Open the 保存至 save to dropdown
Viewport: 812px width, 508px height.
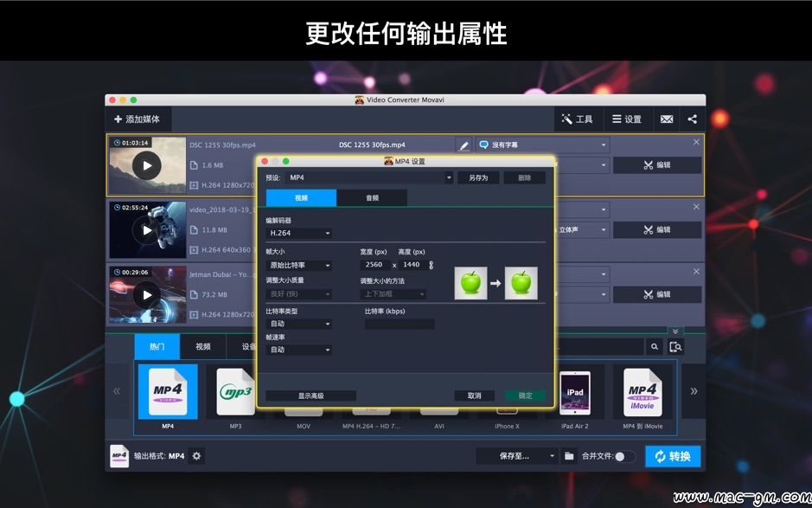click(x=517, y=456)
